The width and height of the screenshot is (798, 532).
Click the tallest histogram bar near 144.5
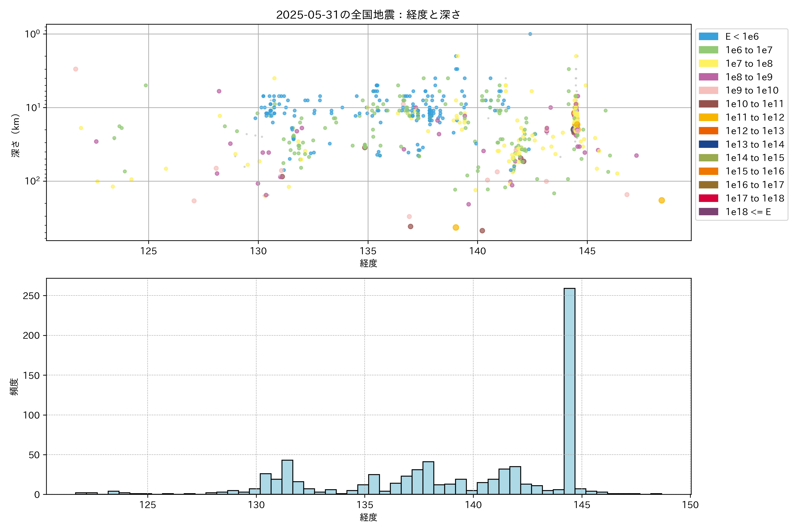(569, 390)
